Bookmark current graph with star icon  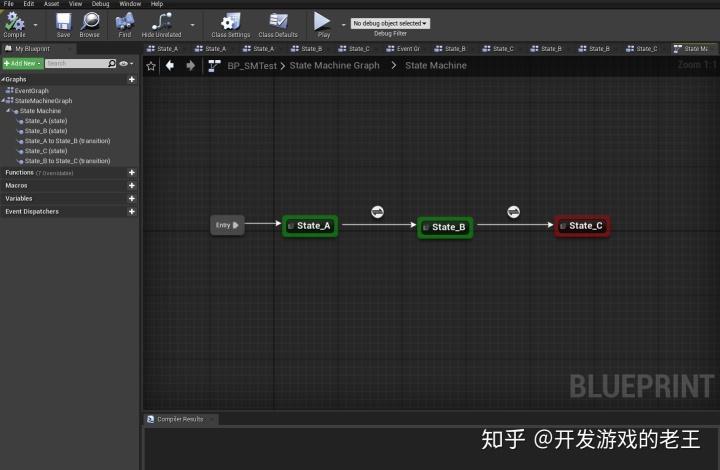pos(151,66)
